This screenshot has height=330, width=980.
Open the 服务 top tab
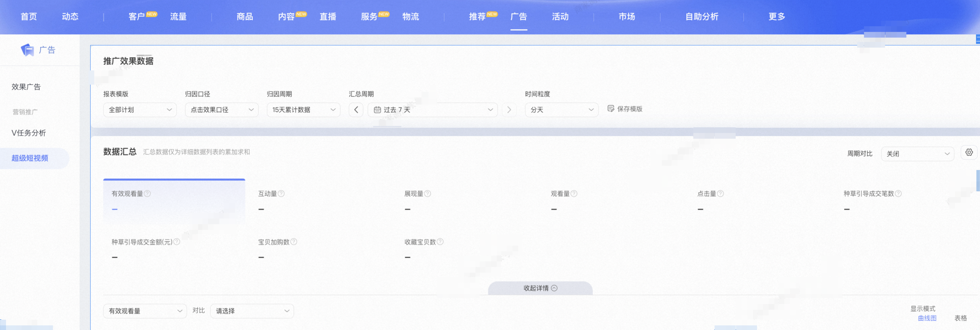[369, 16]
